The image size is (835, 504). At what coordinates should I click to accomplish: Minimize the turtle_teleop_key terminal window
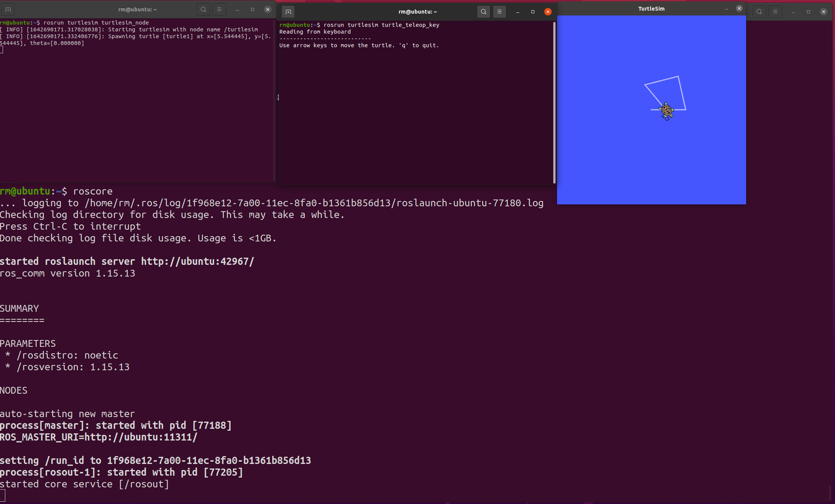[x=518, y=12]
